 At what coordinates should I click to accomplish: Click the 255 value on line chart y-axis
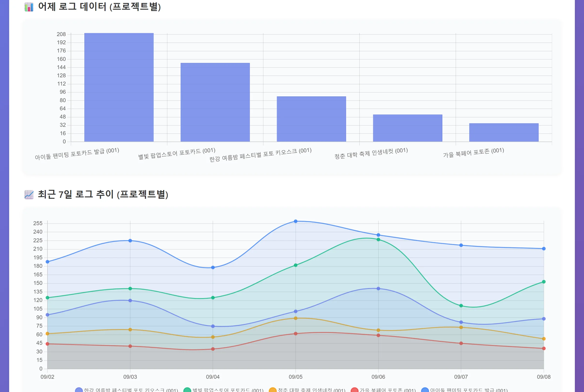(38, 223)
